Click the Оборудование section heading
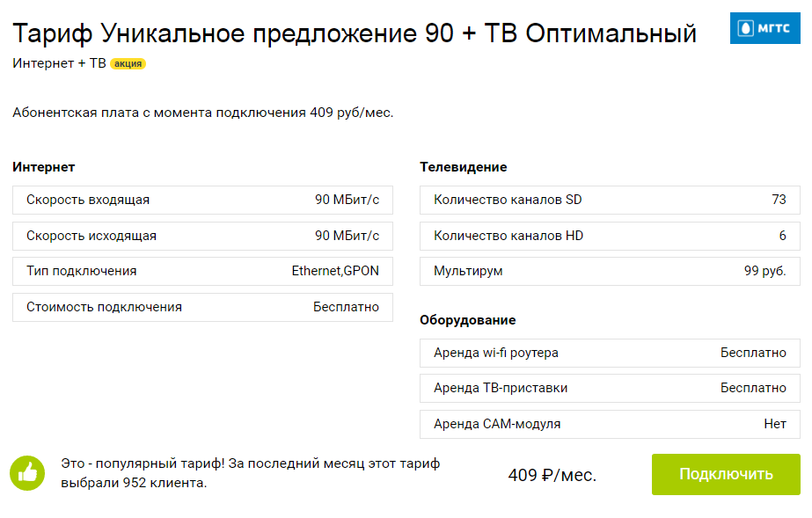The height and width of the screenshot is (518, 812). 467,320
